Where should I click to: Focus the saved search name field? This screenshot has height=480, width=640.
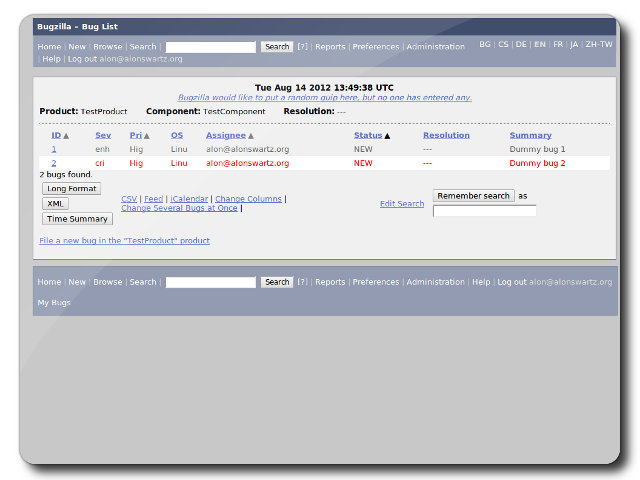coord(484,211)
